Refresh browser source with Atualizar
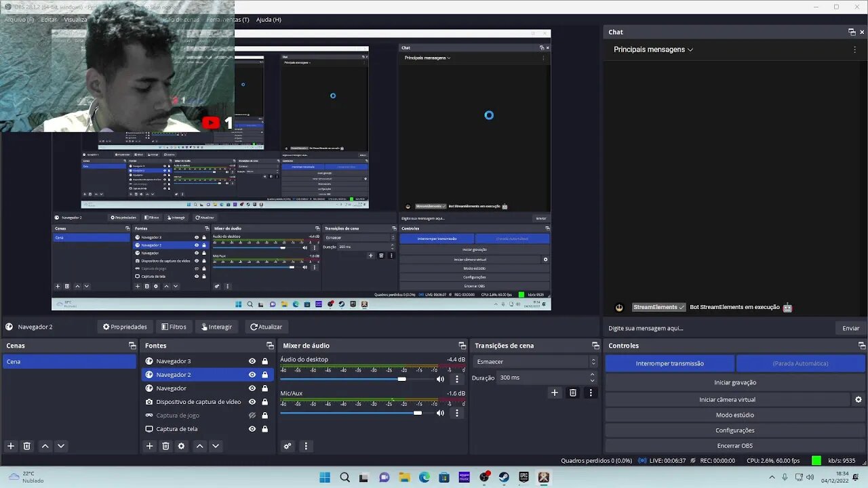 [266, 327]
